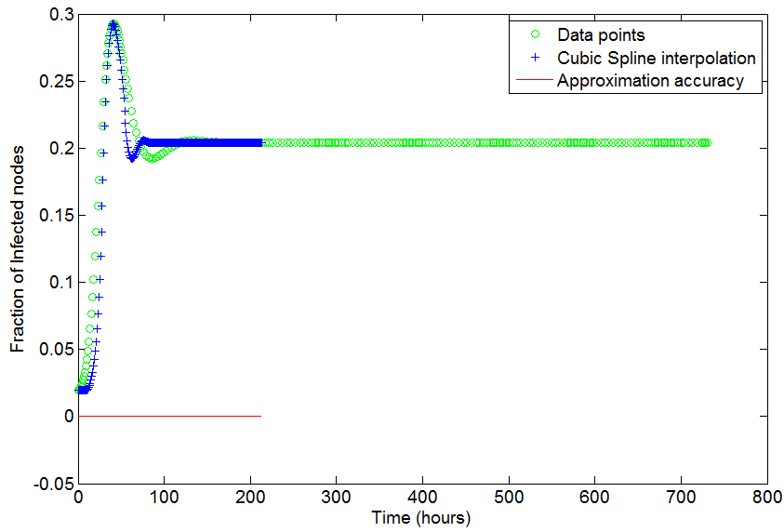This screenshot has width=784, height=532.
Task: Click the x-axis tick label 500
Action: (x=509, y=497)
